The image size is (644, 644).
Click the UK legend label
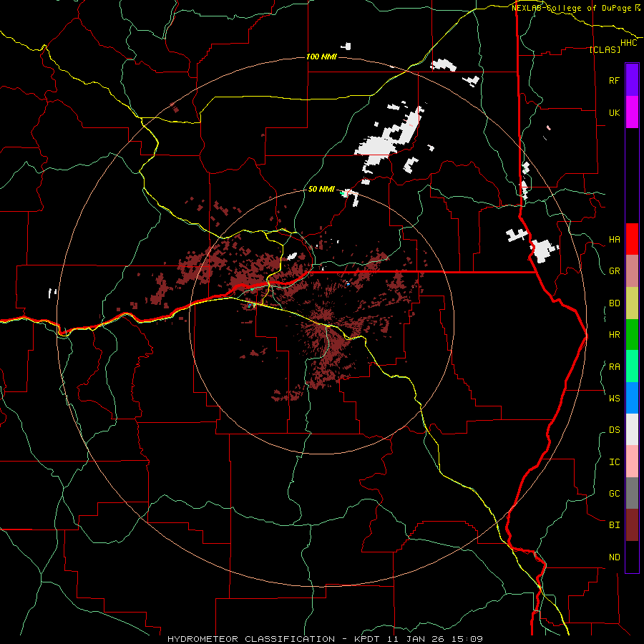pos(614,112)
